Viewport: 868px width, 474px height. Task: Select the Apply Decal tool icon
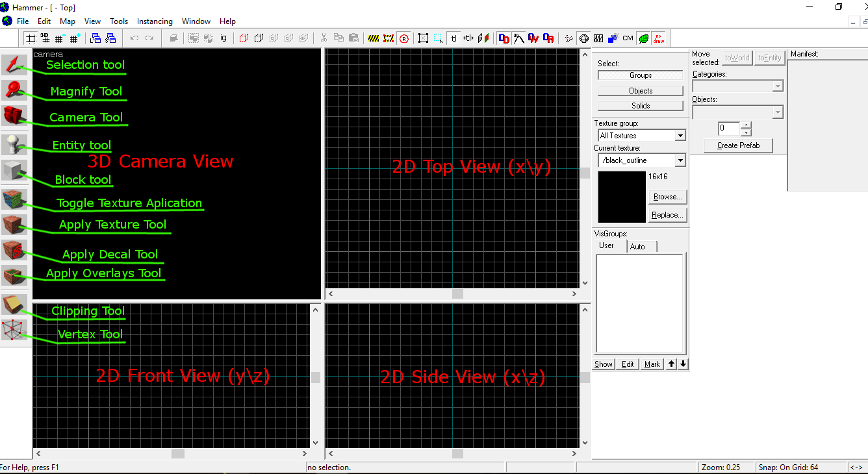(14, 250)
